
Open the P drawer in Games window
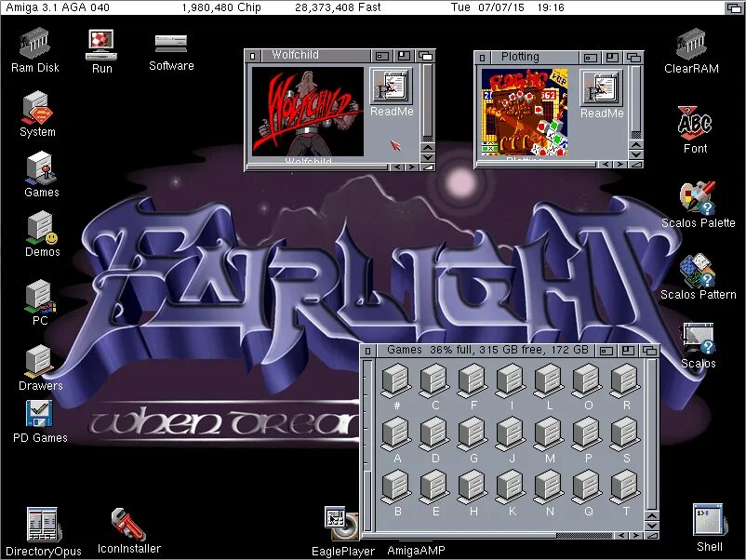click(587, 439)
